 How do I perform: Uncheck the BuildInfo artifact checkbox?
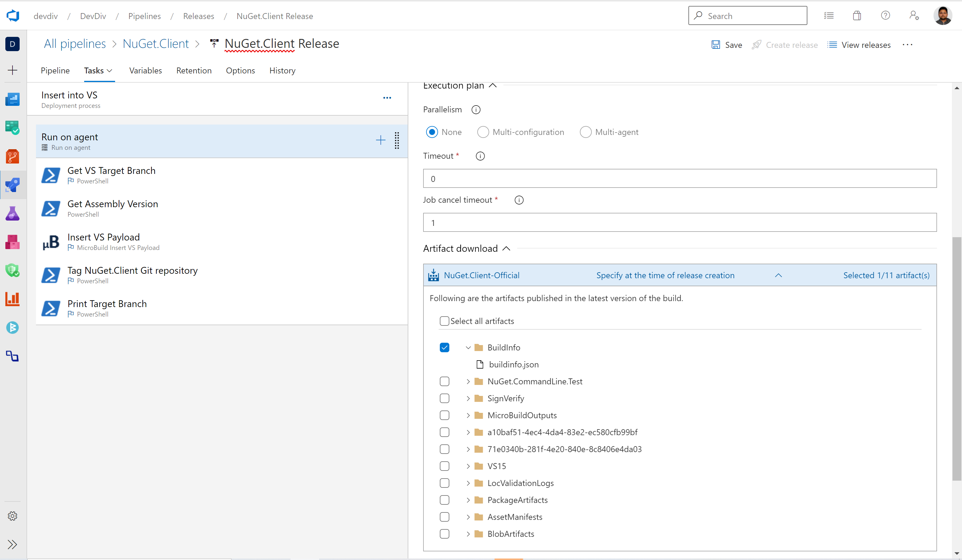(444, 347)
